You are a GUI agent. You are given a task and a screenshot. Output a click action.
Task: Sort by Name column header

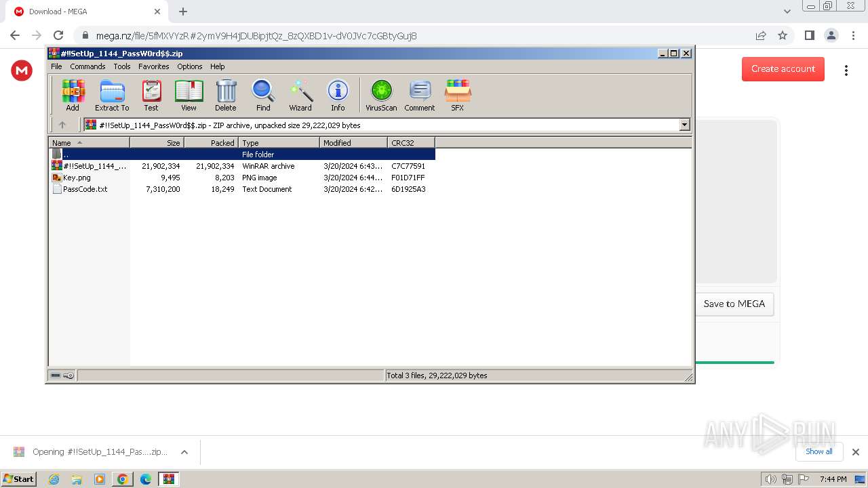coord(89,142)
